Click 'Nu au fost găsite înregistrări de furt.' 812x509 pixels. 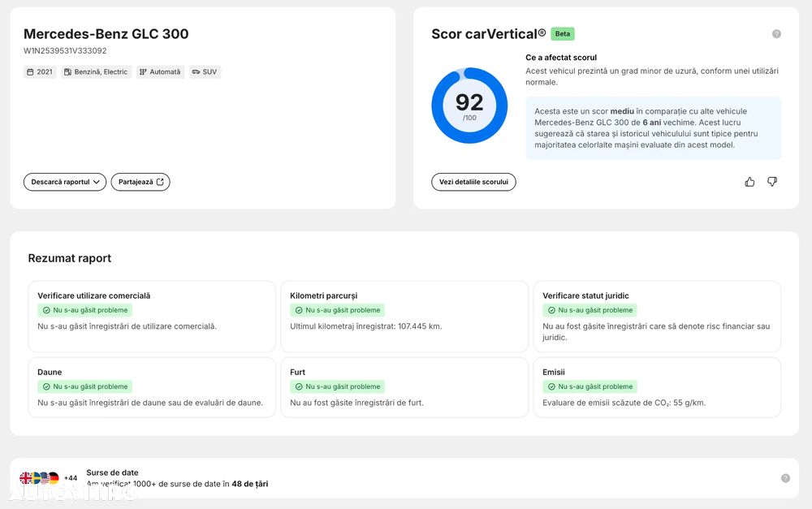click(356, 403)
